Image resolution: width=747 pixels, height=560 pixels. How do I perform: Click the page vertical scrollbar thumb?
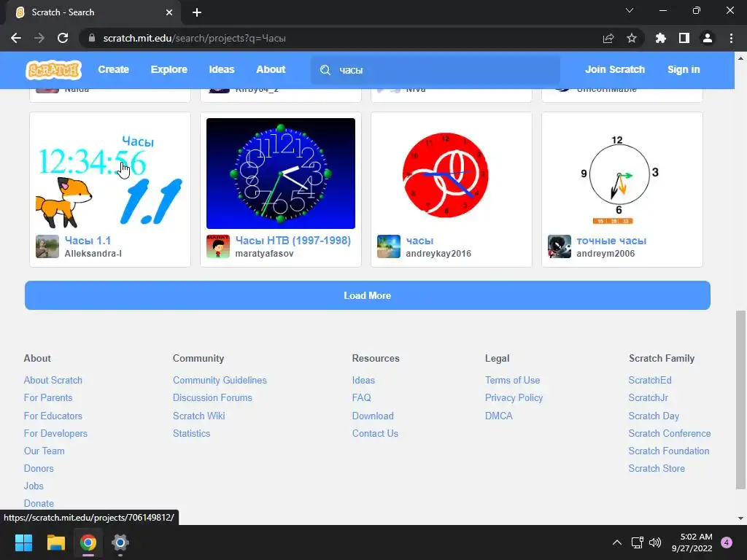[x=740, y=400]
